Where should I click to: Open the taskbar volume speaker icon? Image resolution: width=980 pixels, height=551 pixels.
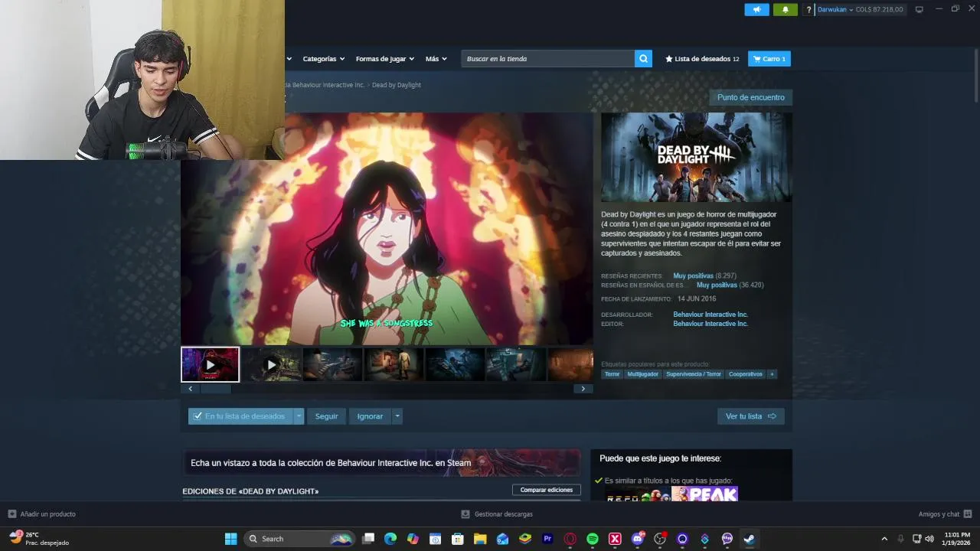(x=929, y=539)
